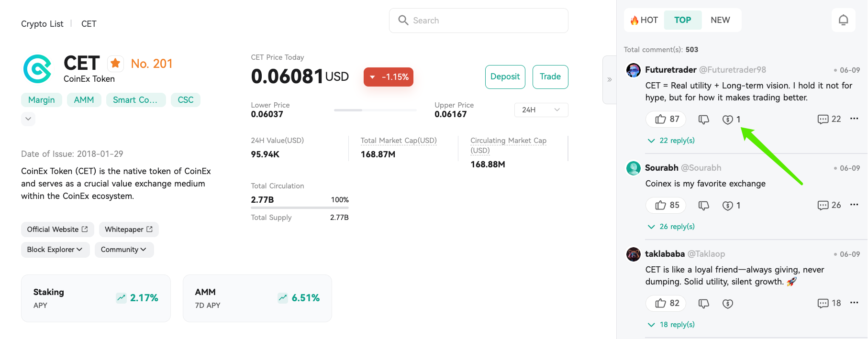Open the 24H price range dropdown
Screen dimensions: 868x339
pos(541,110)
